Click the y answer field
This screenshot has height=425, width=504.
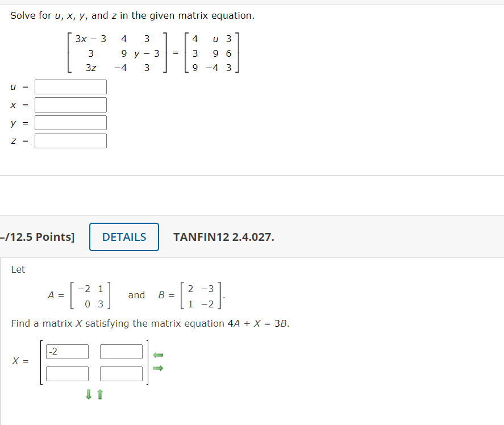click(70, 122)
